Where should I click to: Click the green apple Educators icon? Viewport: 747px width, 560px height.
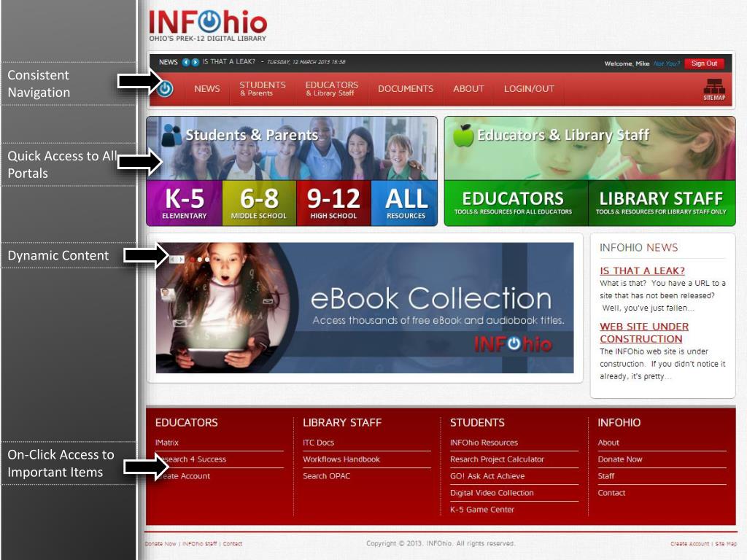[x=463, y=135]
